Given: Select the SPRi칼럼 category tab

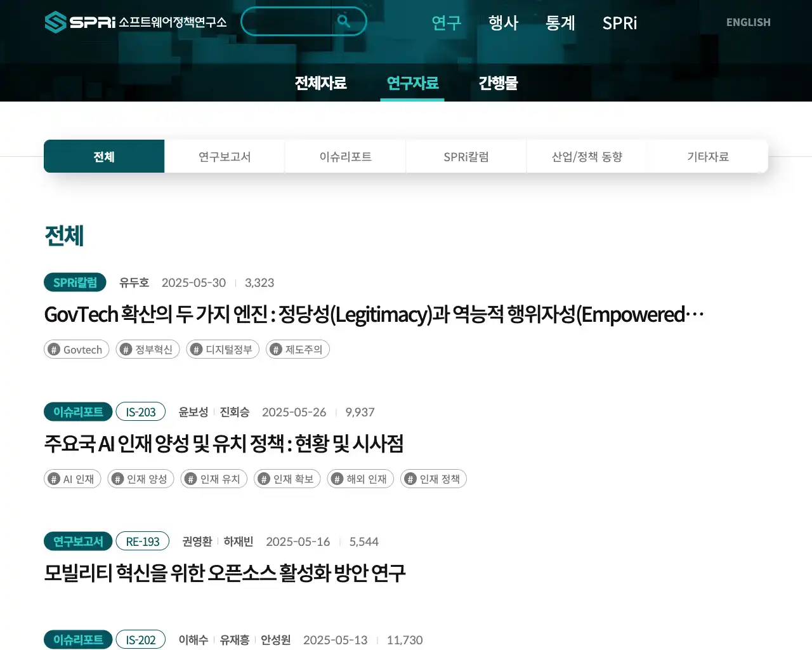Looking at the screenshot, I should click(466, 156).
